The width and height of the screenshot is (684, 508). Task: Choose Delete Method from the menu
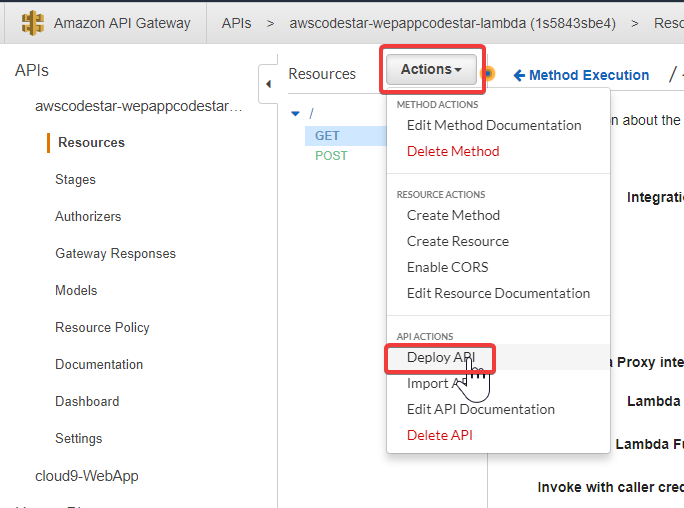453,151
